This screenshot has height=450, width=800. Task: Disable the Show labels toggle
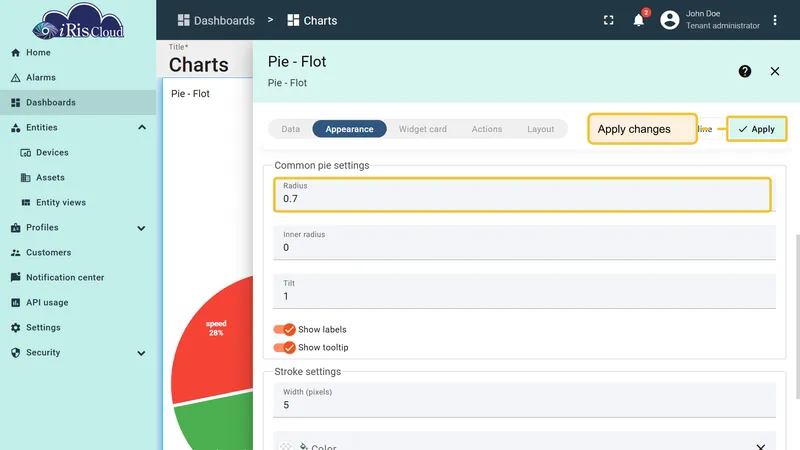click(284, 330)
